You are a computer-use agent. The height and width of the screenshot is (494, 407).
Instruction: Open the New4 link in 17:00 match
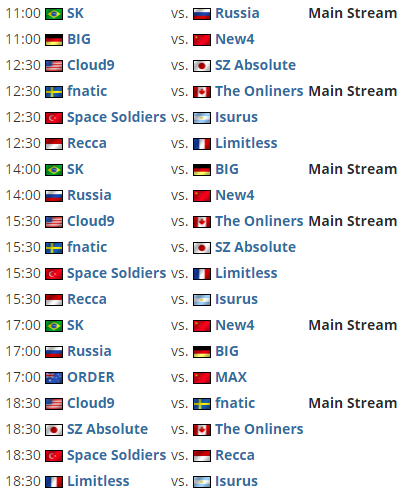(235, 325)
